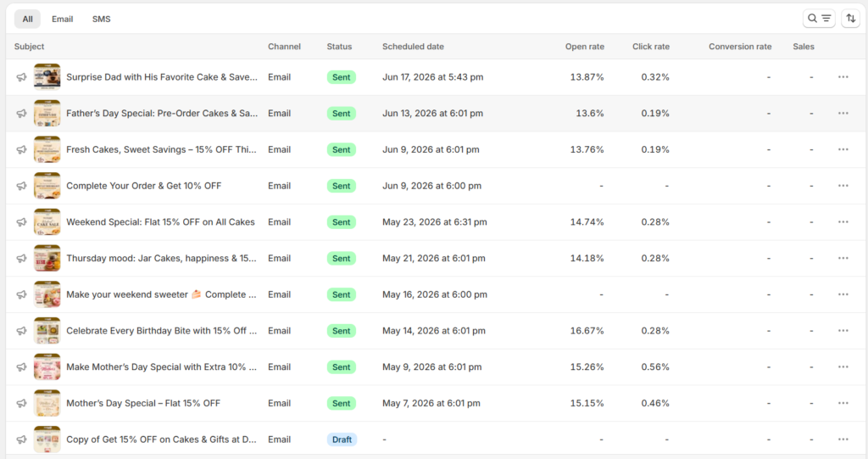
Task: Click the 13.87% open rate value
Action: coord(587,77)
